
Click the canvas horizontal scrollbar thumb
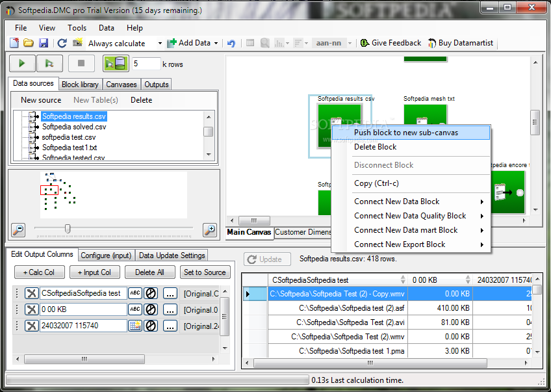pos(254,221)
